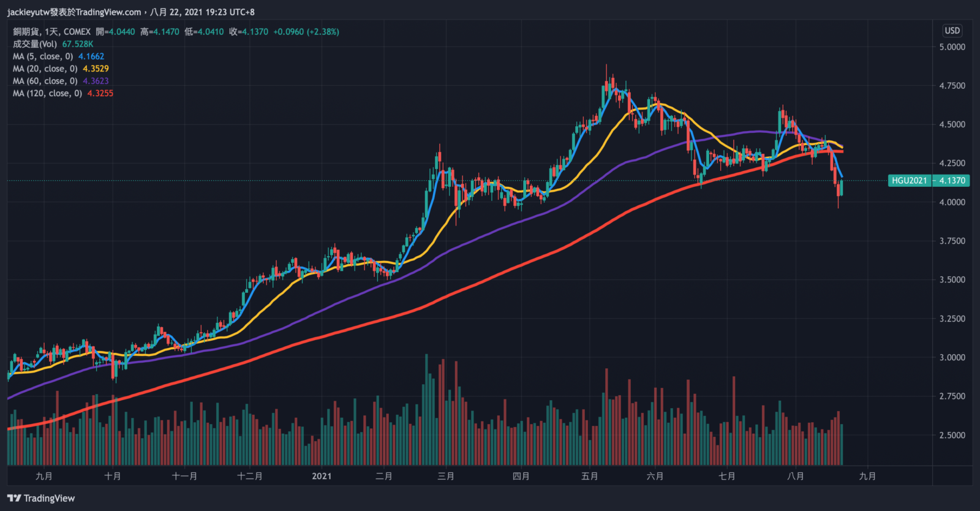Viewport: 980px width, 511px height.
Task: Select the 銅期貨, 1天, COMEX symbol title
Action: click(x=52, y=32)
